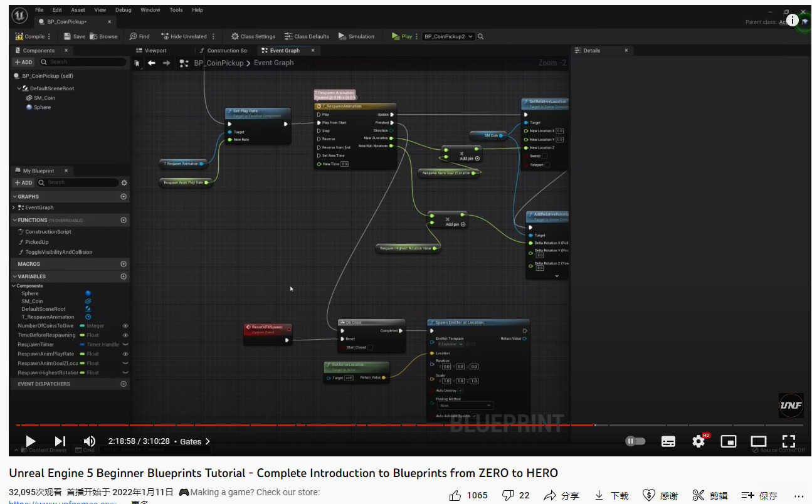Expand the EventGraph tree item
Screen dimensions: 812x504
pos(14,207)
